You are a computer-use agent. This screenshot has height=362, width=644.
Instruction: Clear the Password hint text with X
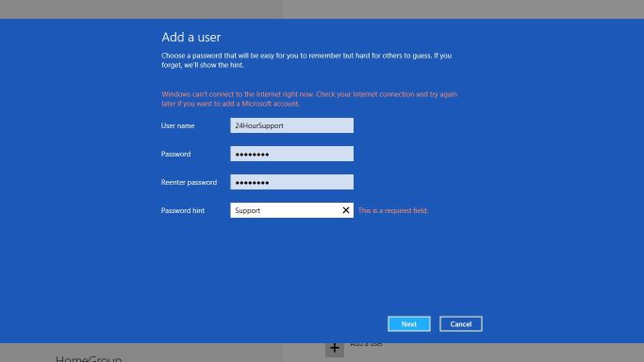point(346,210)
